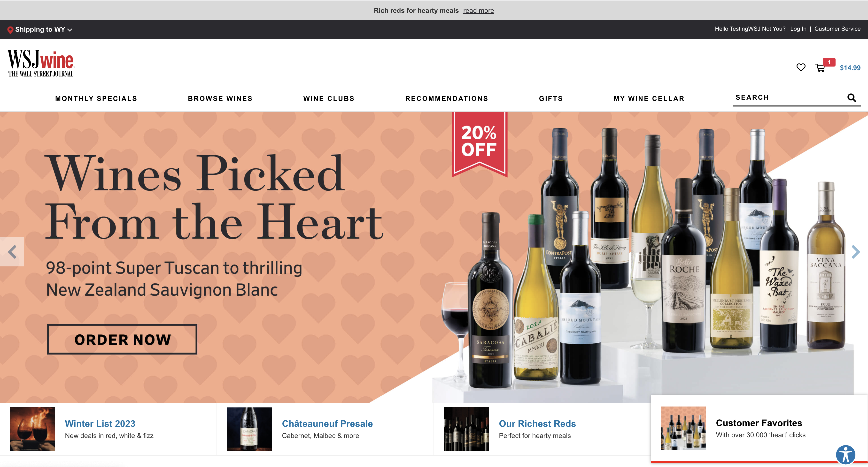Open the wishlist heart icon
This screenshot has height=467, width=868.
pos(801,67)
